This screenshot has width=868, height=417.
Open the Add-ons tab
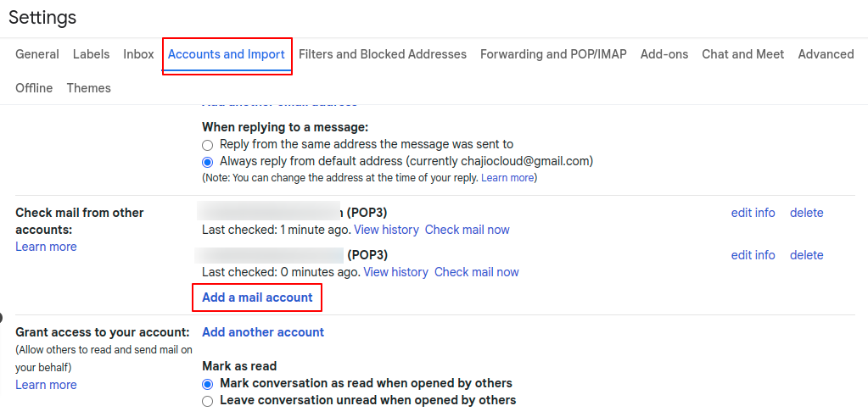point(664,54)
